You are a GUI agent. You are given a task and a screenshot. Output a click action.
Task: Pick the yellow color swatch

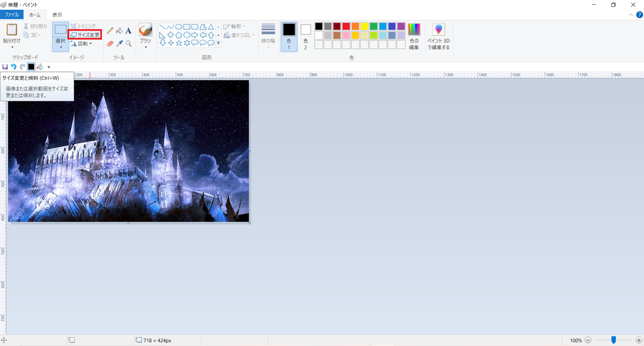(364, 26)
